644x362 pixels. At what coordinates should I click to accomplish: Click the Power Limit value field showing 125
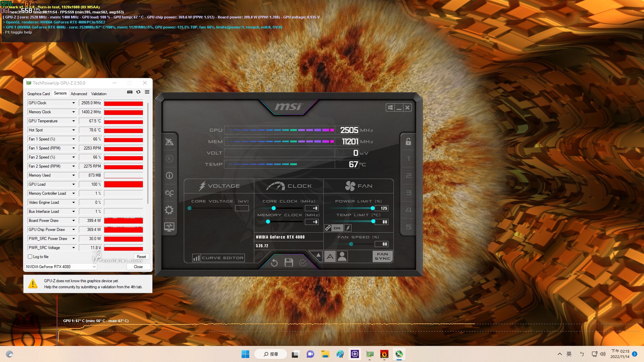tap(382, 208)
